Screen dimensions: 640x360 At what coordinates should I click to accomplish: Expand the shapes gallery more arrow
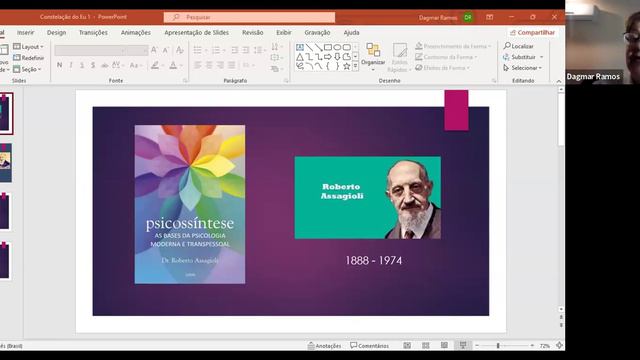(x=356, y=66)
